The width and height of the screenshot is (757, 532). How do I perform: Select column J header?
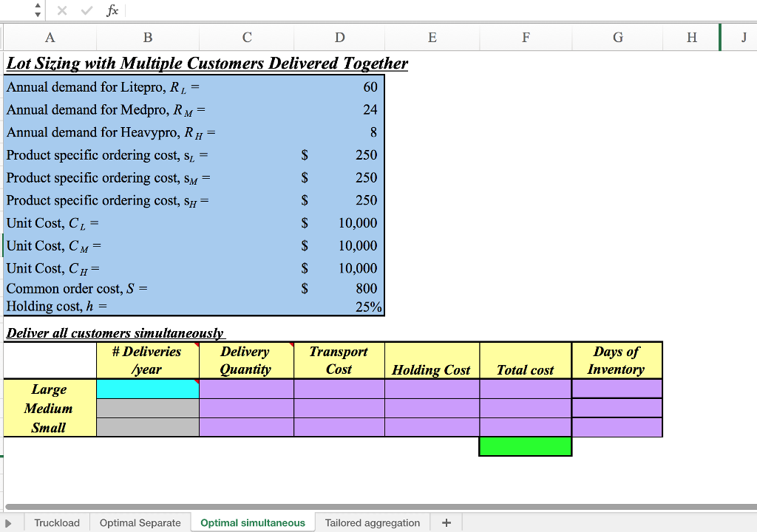click(x=744, y=37)
